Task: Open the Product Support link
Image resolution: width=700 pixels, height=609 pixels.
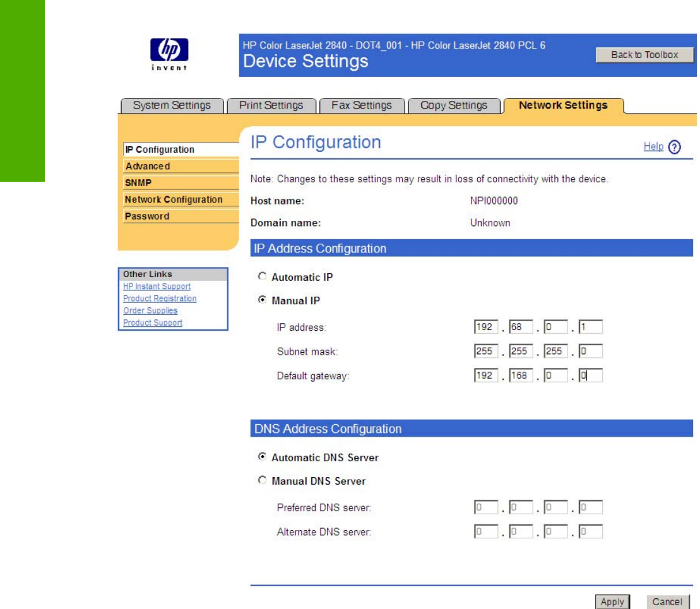Action: tap(153, 323)
